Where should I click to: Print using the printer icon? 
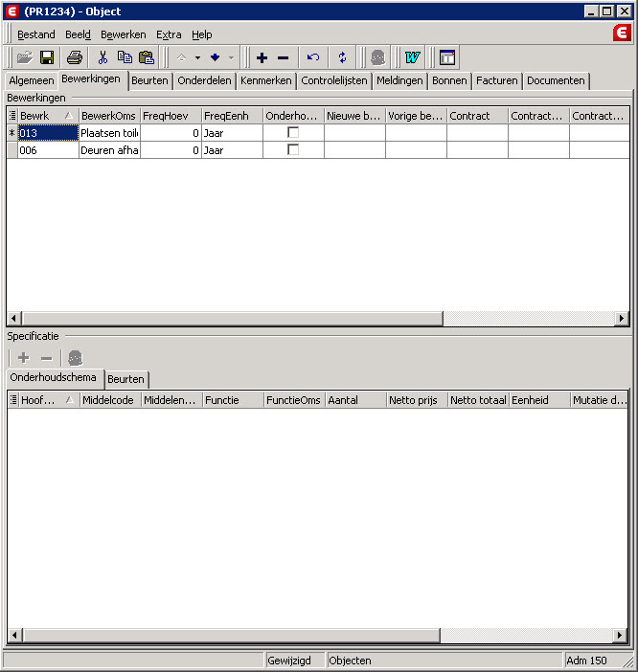75,57
